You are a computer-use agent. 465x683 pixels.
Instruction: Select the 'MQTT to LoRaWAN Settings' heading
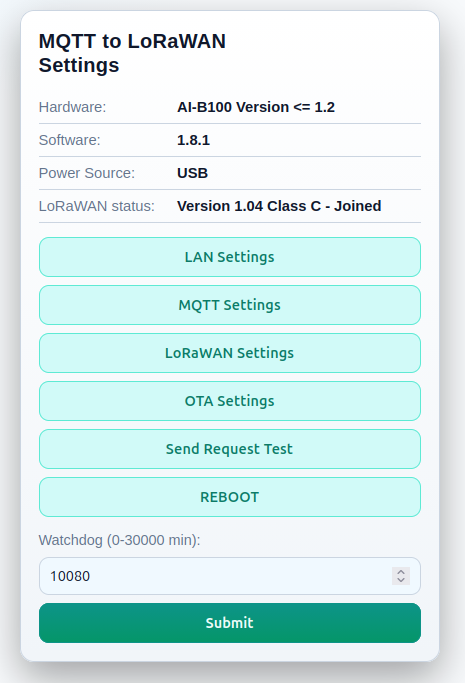click(x=132, y=53)
